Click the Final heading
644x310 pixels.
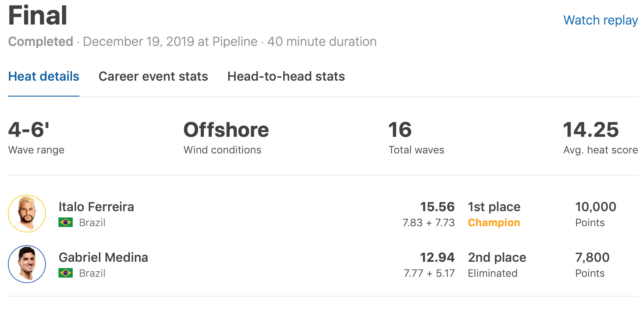point(38,16)
